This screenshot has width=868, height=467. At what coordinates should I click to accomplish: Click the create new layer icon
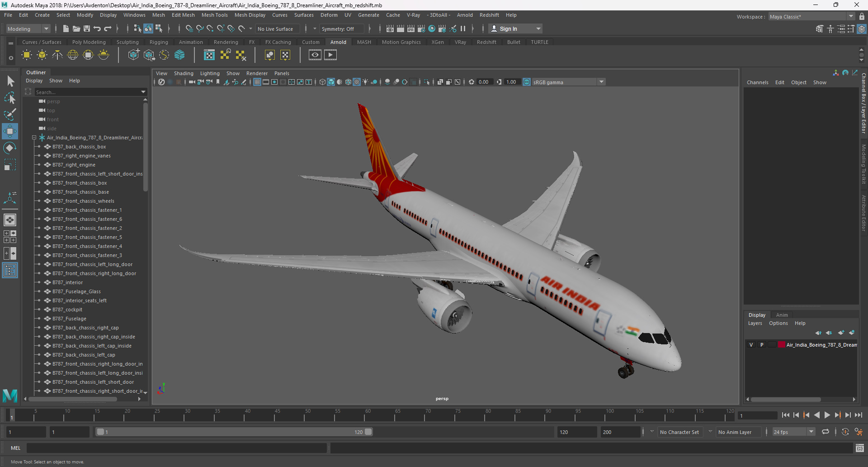tap(841, 333)
